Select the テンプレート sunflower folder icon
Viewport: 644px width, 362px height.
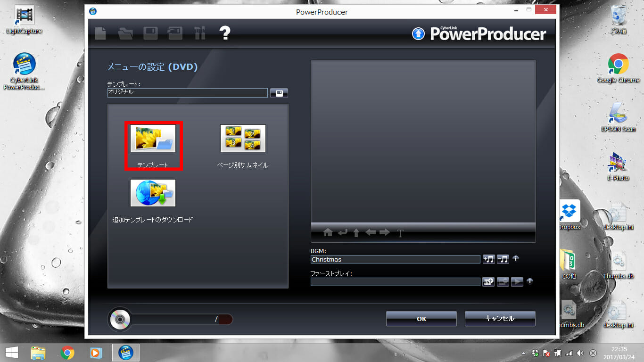(x=153, y=138)
